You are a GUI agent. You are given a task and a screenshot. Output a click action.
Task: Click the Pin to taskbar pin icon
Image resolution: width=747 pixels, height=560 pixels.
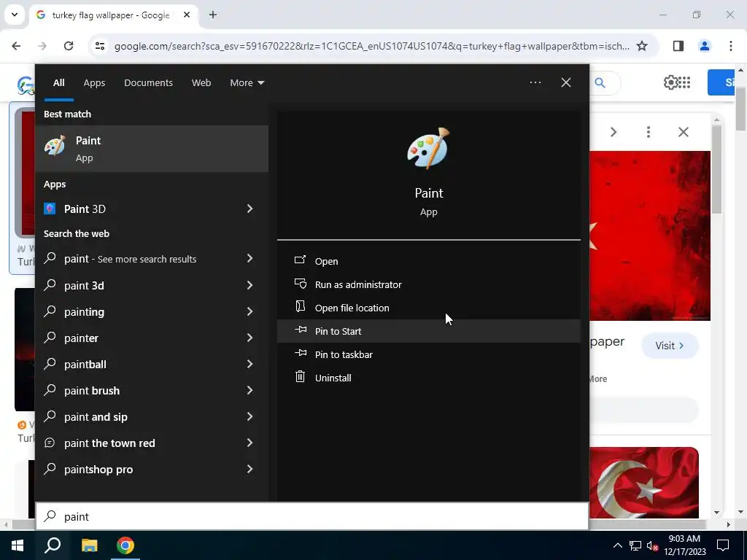point(300,354)
